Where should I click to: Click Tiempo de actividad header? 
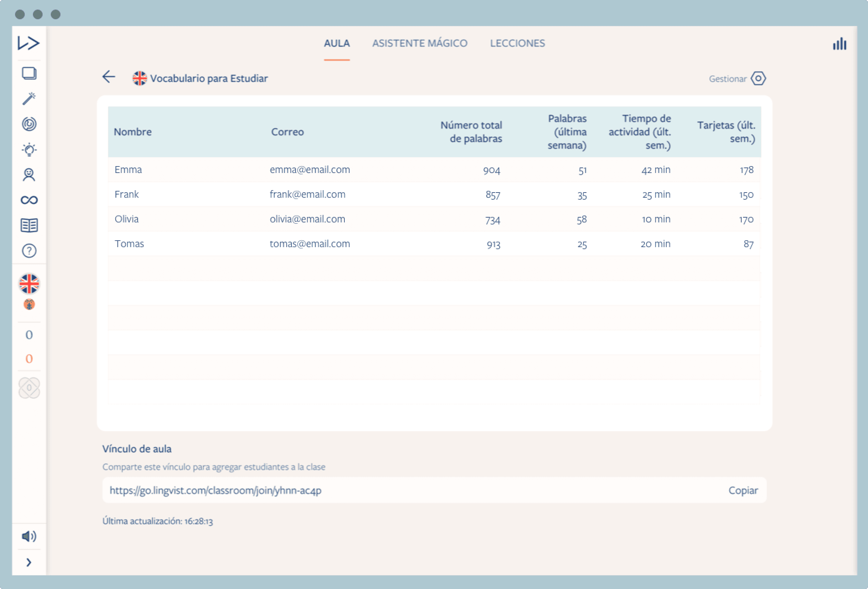pos(640,132)
